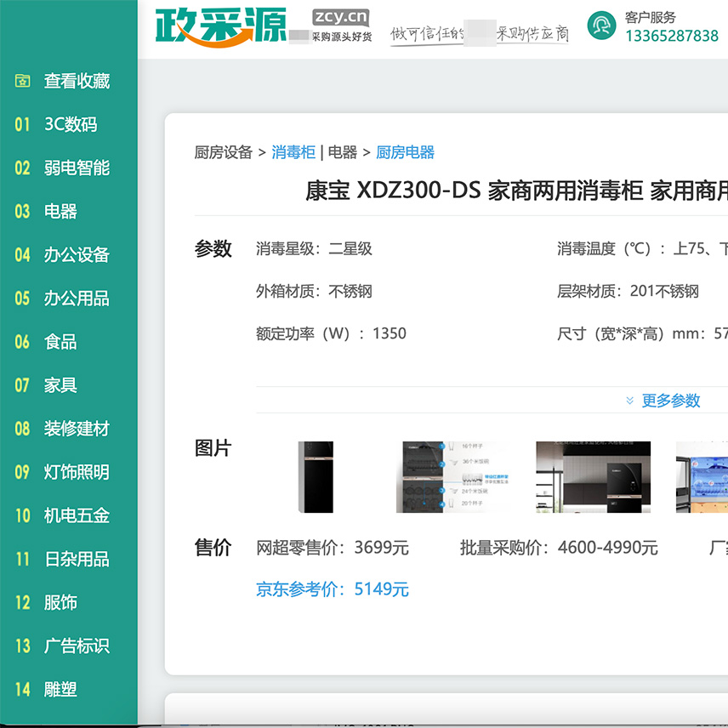Click the 查看收藏 folder icon
The width and height of the screenshot is (728, 728).
click(23, 82)
